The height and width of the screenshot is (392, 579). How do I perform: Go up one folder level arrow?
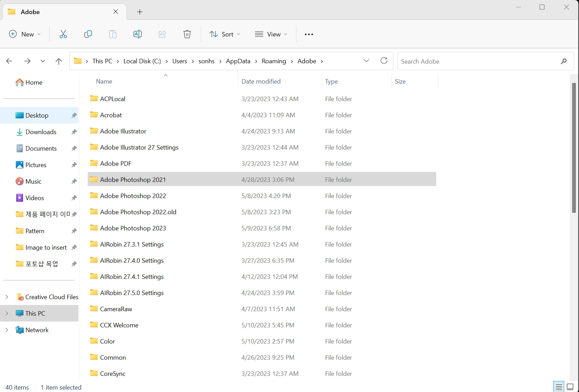coord(59,61)
